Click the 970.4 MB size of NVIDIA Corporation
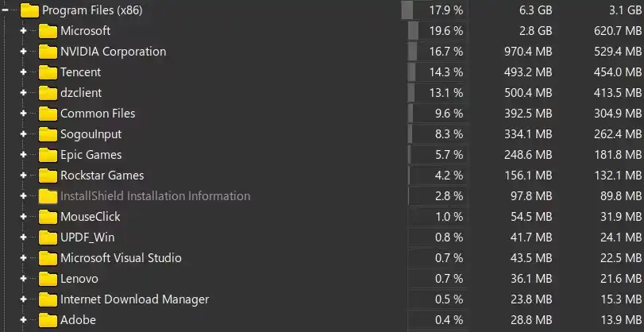This screenshot has width=644, height=332. coord(527,52)
